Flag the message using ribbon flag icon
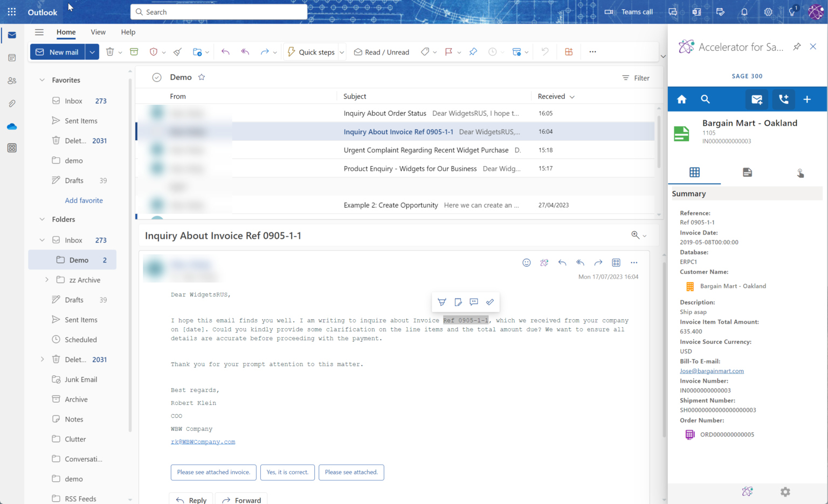Screen dimensions: 828x504 click(448, 52)
